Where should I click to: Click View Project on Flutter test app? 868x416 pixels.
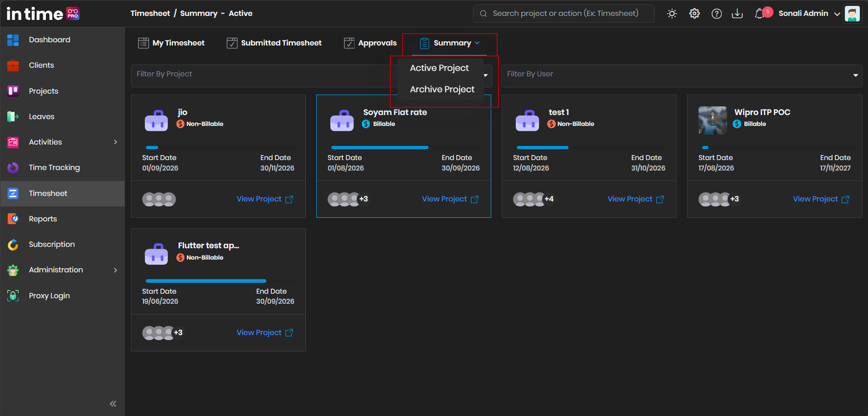tap(264, 333)
